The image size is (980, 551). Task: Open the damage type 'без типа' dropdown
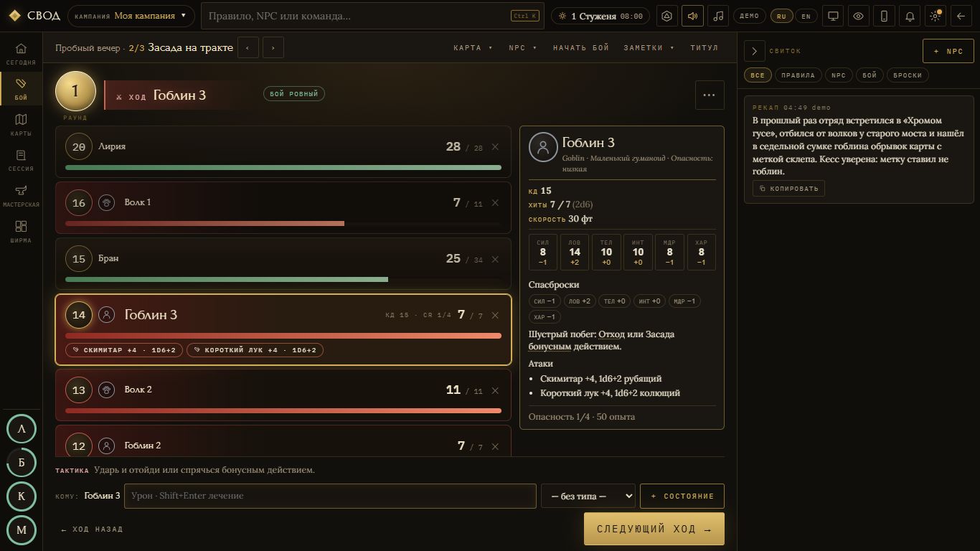click(x=588, y=496)
